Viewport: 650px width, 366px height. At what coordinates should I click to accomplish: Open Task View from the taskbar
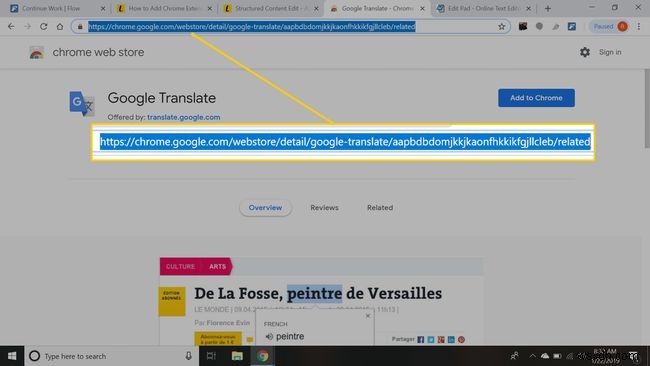click(211, 356)
